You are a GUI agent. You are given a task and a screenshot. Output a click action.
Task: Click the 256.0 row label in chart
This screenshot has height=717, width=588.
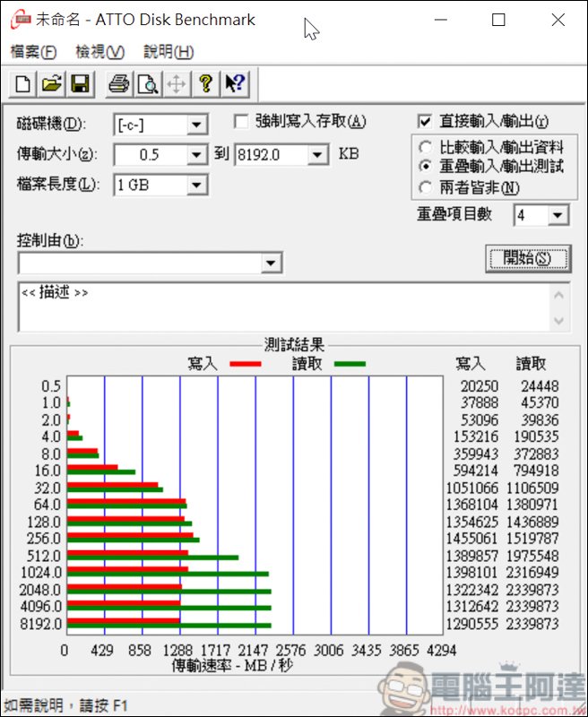click(44, 539)
